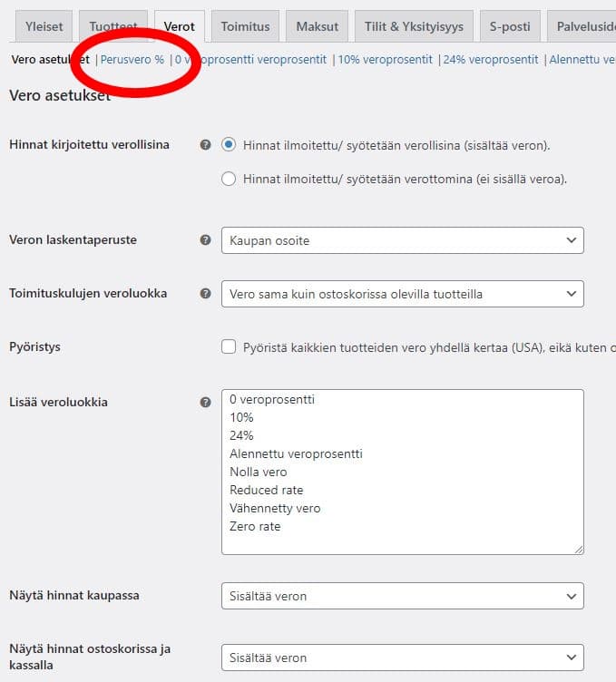Image resolution: width=616 pixels, height=682 pixels.
Task: Toggle the Pyöristys rounding checkbox
Action: point(229,347)
